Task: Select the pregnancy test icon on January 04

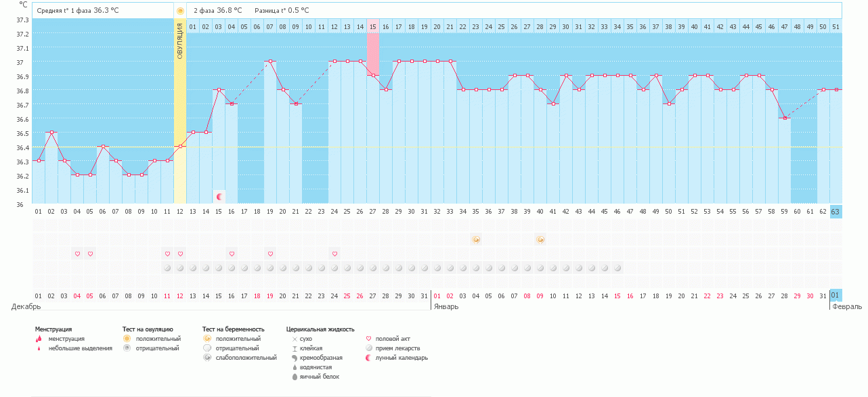Action: pos(476,239)
